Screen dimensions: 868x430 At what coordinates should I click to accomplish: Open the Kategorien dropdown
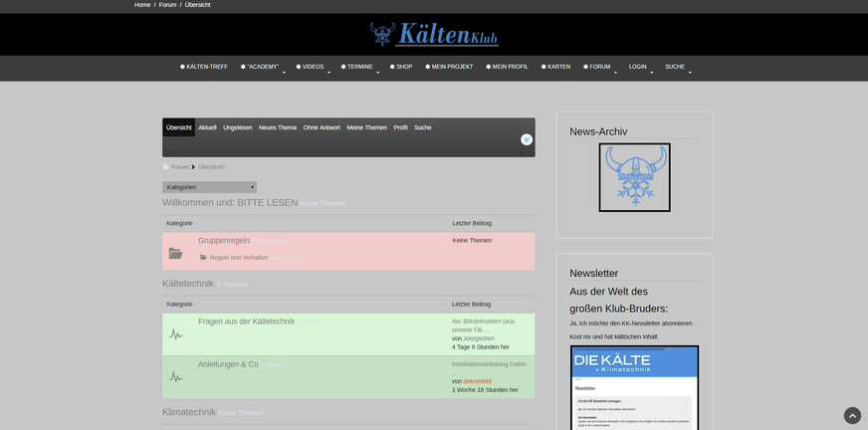(210, 187)
